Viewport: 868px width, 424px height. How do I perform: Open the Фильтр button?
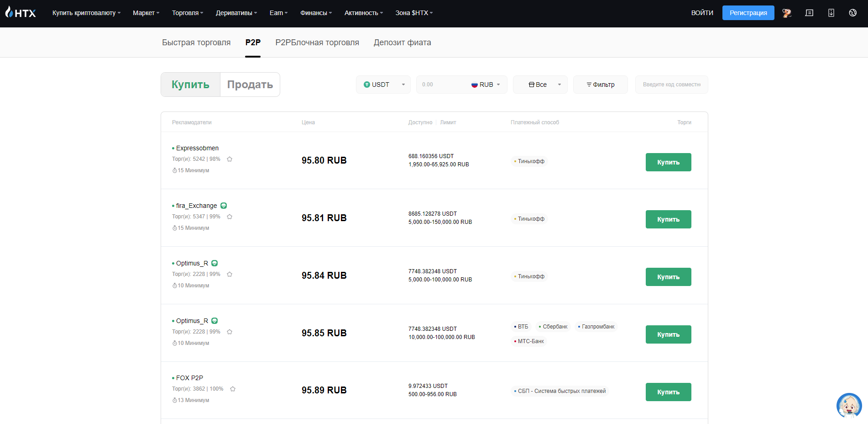(x=601, y=85)
